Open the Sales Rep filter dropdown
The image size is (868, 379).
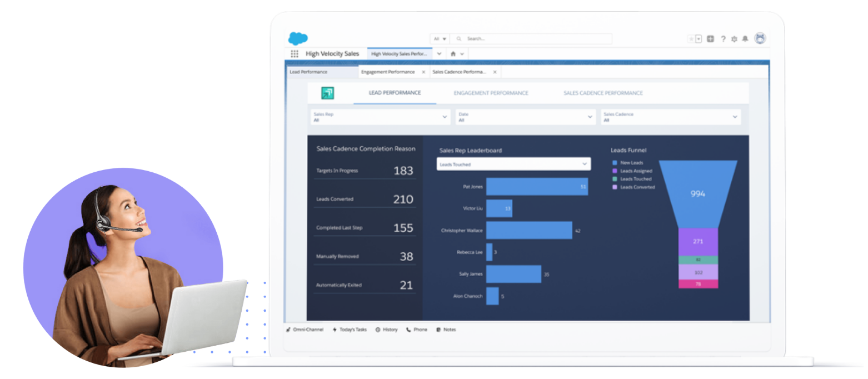coord(381,117)
